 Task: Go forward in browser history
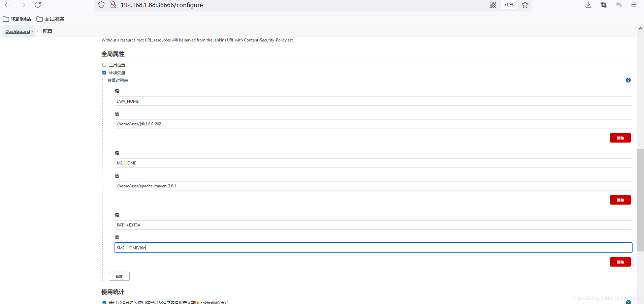[23, 5]
